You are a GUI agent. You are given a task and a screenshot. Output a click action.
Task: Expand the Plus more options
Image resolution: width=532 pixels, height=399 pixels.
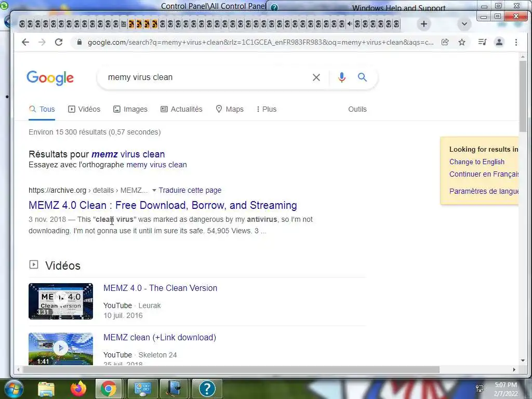tap(267, 109)
